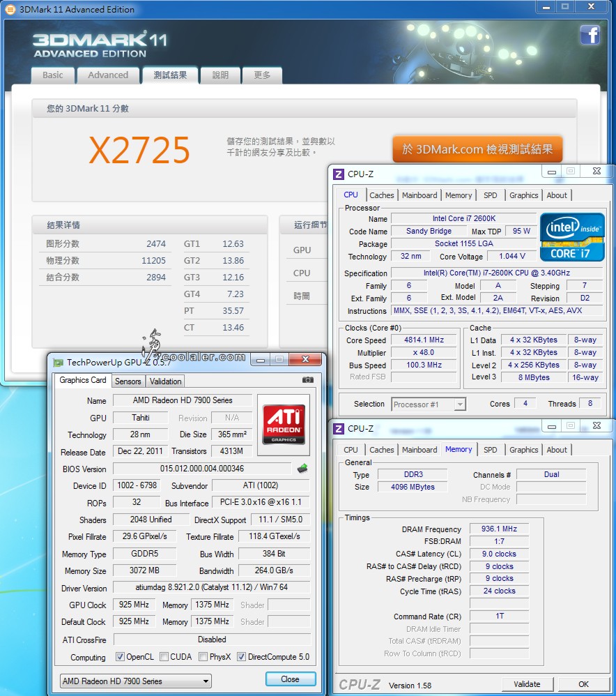Click the CPU-Z processor Name field
616x696 pixels.
tap(464, 218)
